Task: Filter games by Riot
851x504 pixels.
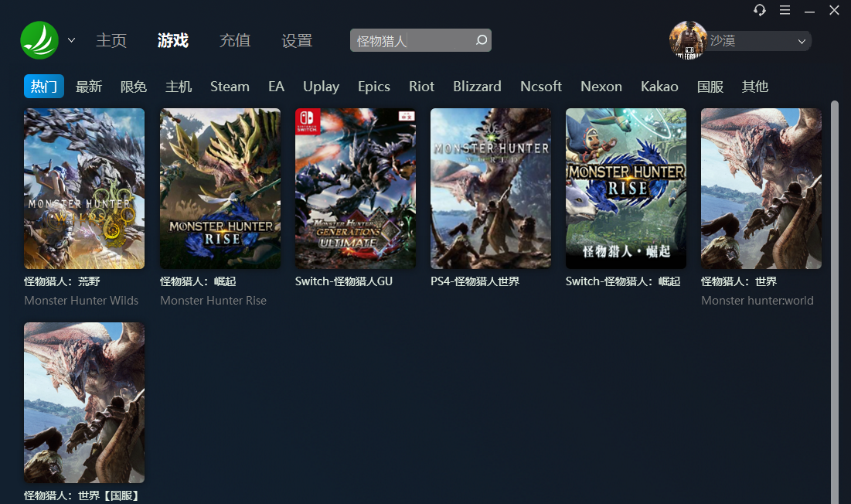Action: tap(422, 87)
